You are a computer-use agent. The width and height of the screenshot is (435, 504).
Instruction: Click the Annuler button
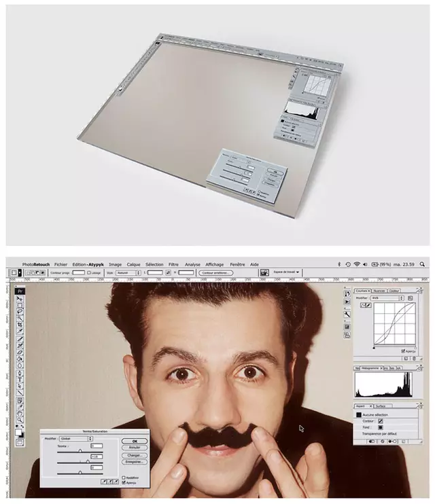pyautogui.click(x=135, y=448)
